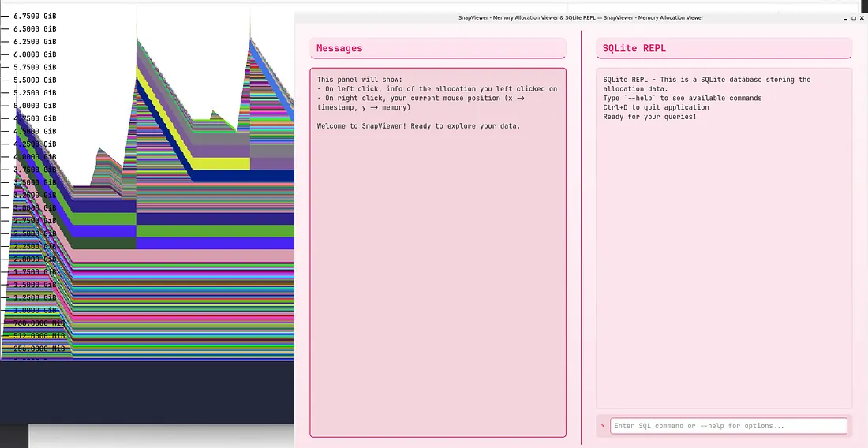Click the 6.7500 GiB axis label
The image size is (868, 448).
pos(35,16)
